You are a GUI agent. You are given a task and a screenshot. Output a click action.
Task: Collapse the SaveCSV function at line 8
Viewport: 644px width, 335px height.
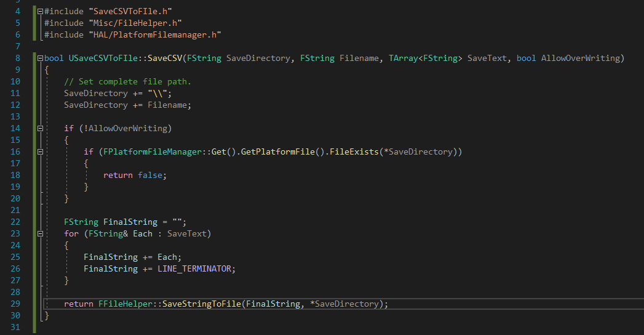tap(40, 59)
